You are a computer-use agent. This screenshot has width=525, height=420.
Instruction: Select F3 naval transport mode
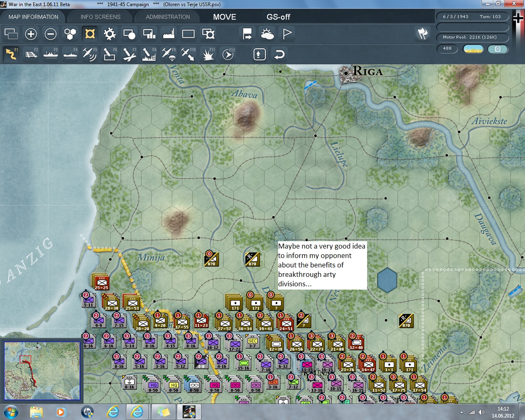(x=50, y=54)
